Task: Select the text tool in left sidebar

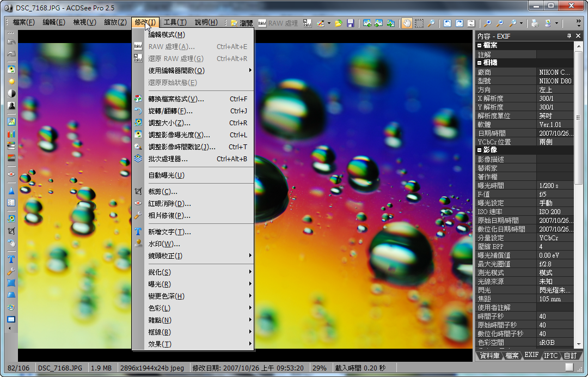Action: pos(11,259)
